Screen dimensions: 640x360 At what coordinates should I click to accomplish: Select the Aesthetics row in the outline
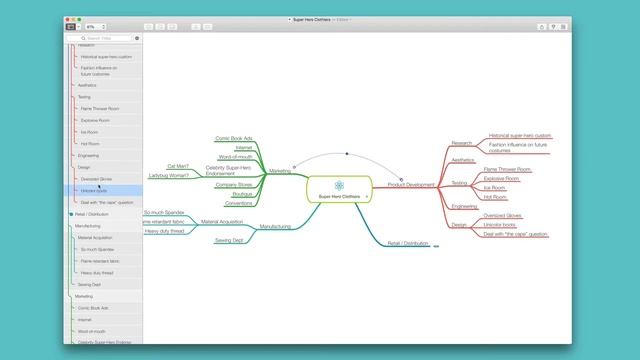point(104,85)
